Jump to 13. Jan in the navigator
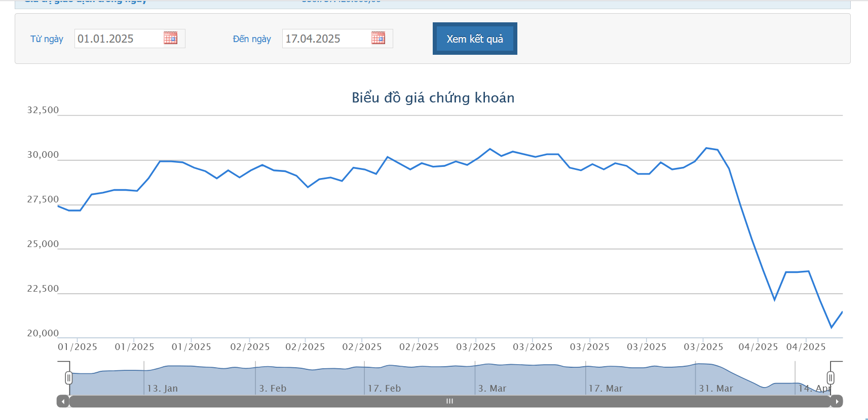The height and width of the screenshot is (420, 868). pos(162,388)
